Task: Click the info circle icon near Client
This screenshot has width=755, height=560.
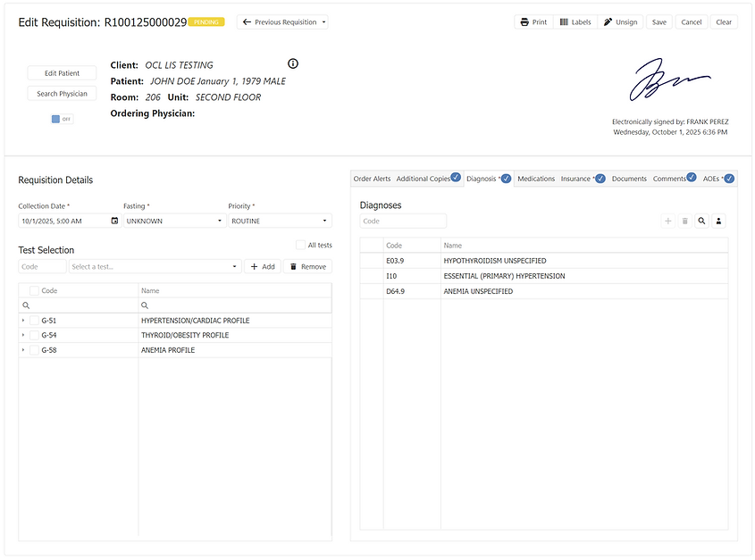Action: point(293,63)
